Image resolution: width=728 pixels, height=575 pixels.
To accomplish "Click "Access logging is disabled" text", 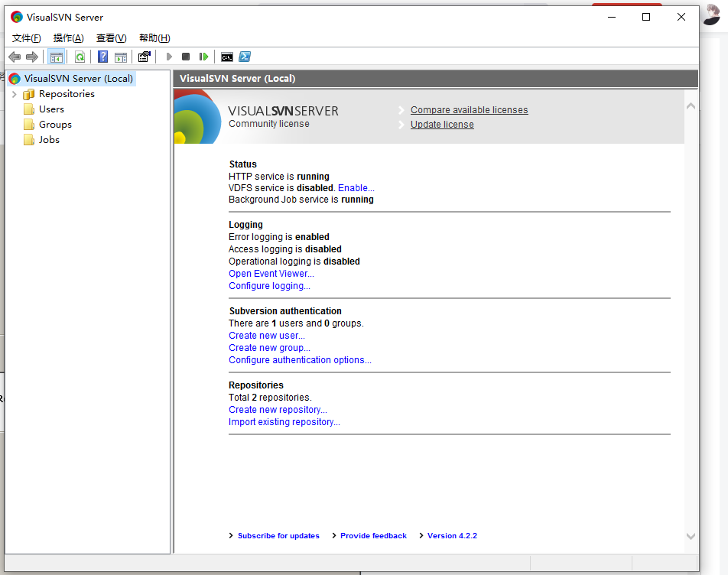I will [x=284, y=249].
